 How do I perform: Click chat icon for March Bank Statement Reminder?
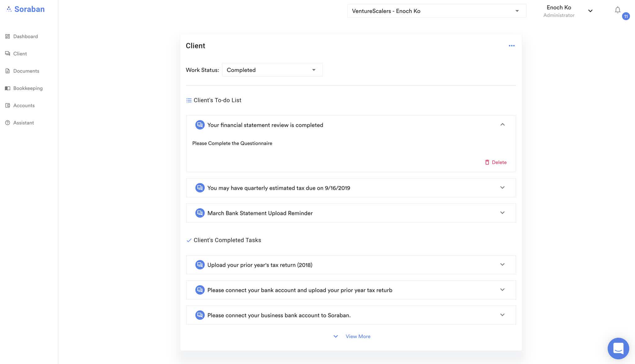coord(200,213)
